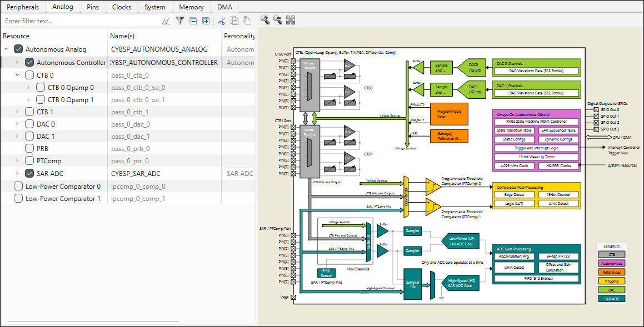This screenshot has height=327, width=644.
Task: Expand the PTComp tree node
Action: tap(17, 161)
